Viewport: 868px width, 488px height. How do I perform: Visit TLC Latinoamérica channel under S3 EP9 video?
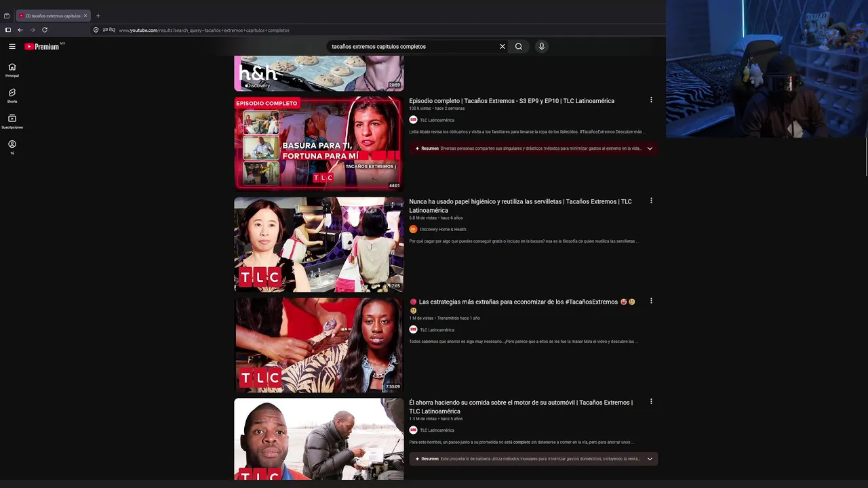pos(437,120)
